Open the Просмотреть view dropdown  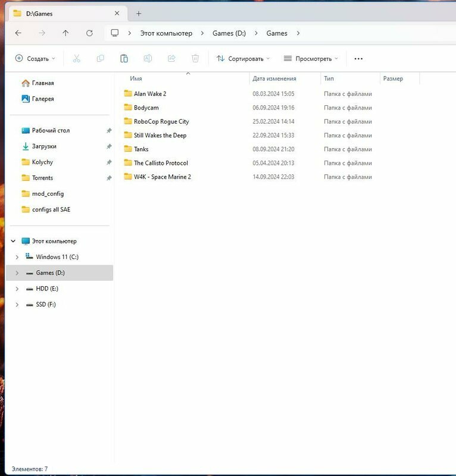coord(311,58)
